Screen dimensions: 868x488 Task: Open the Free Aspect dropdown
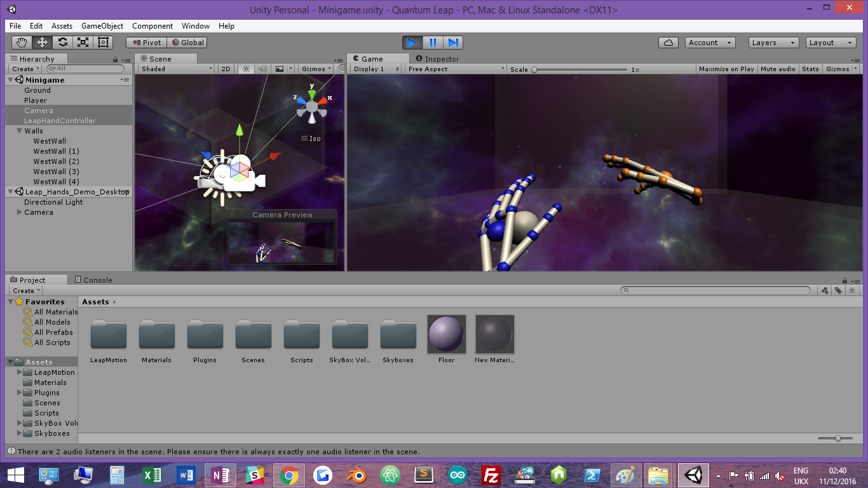tap(456, 69)
